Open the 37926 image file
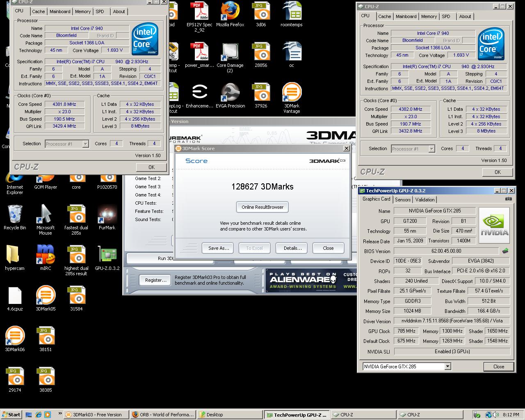The width and height of the screenshot is (525, 420). click(x=261, y=96)
